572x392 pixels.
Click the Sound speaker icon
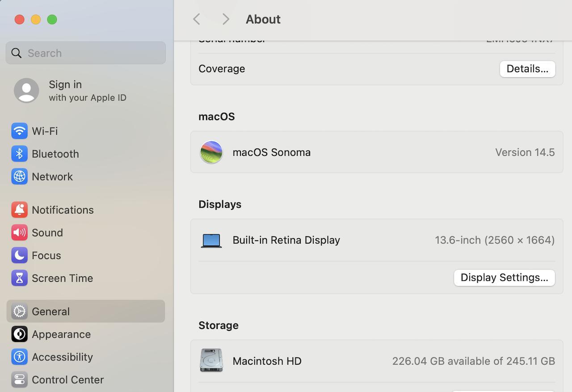coord(19,233)
